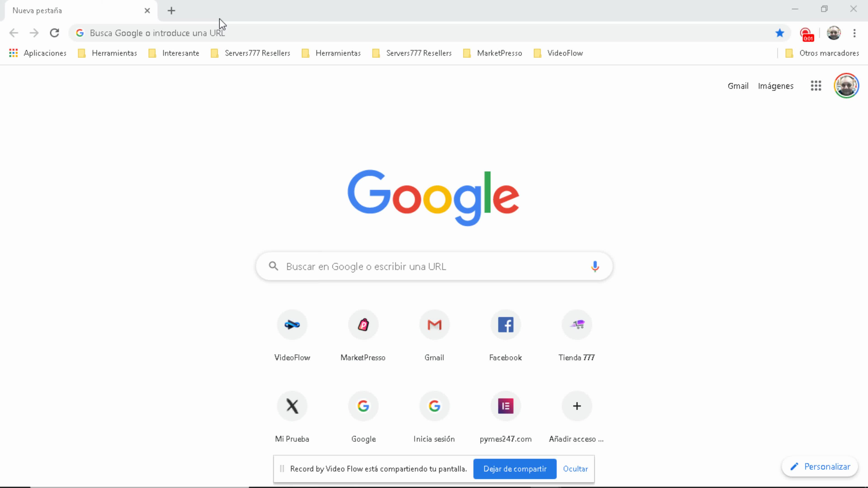
Task: Open the MarketPresso shortcut tile
Action: [x=363, y=335]
